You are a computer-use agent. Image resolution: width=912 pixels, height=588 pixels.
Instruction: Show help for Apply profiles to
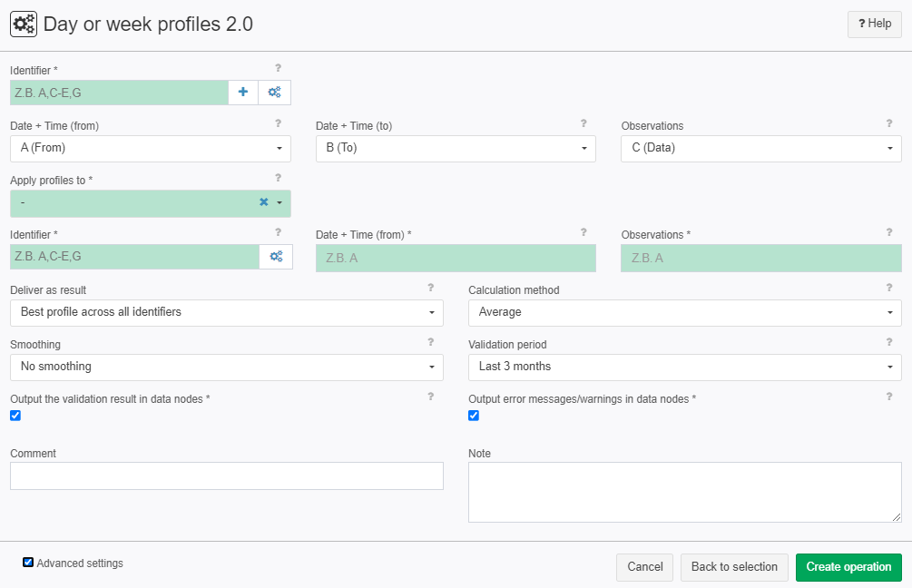tap(278, 178)
